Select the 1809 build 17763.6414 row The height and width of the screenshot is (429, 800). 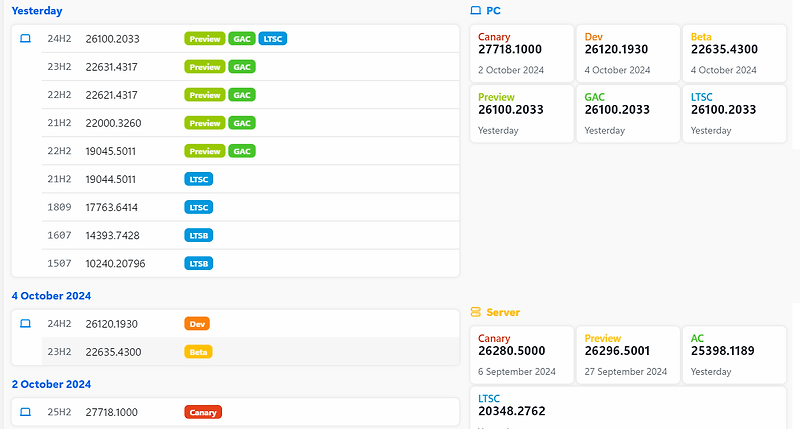click(x=251, y=207)
